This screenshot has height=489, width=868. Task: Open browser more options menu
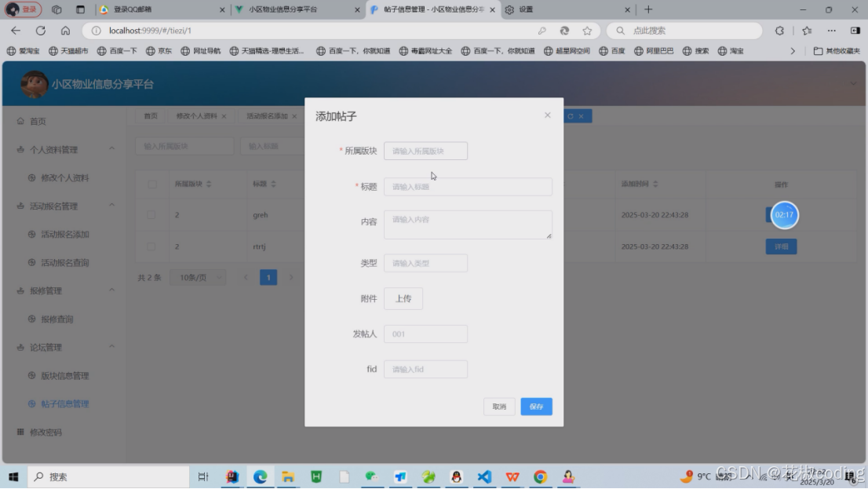[x=831, y=31]
